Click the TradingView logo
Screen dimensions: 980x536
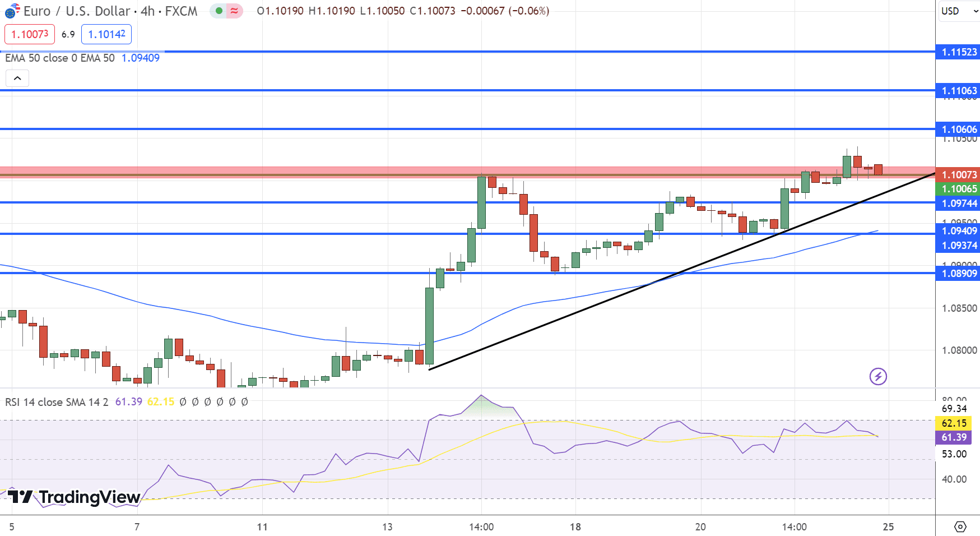coord(73,497)
